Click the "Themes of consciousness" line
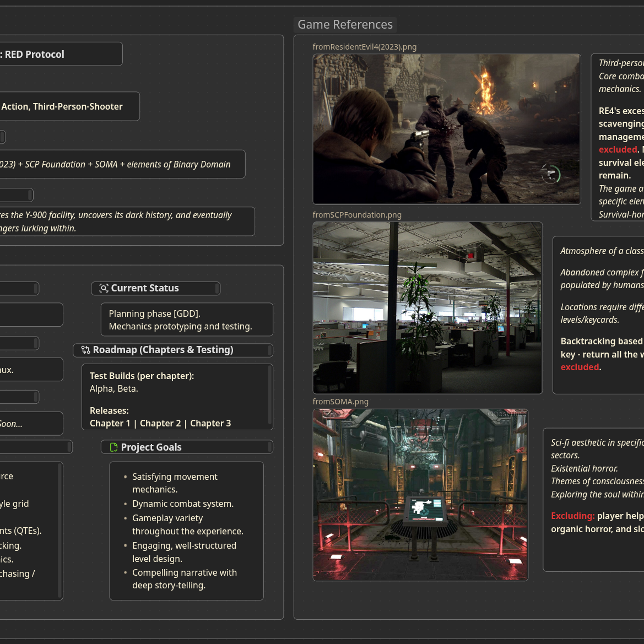Viewport: 644px width, 644px height. [x=598, y=481]
